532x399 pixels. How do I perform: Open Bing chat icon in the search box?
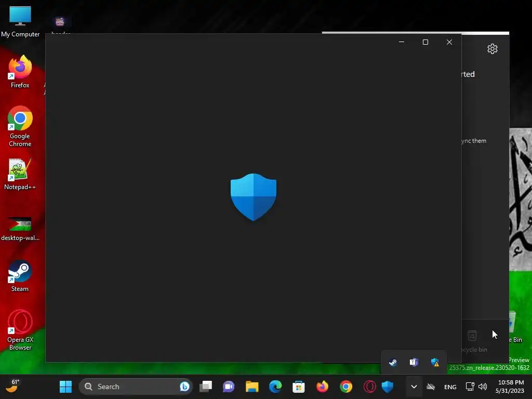pyautogui.click(x=184, y=387)
